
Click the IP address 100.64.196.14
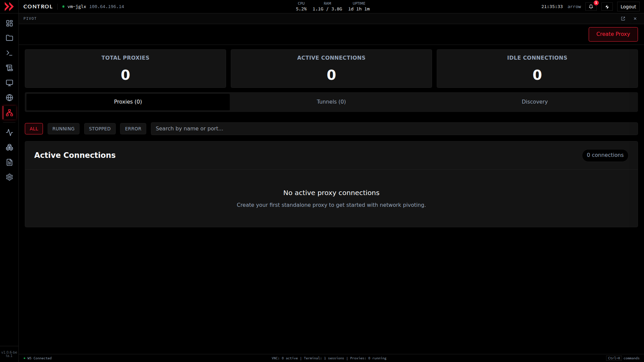click(x=107, y=7)
